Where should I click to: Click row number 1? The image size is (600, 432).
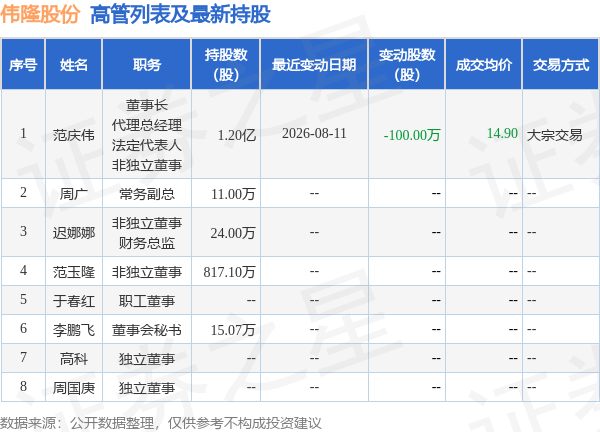(x=23, y=134)
